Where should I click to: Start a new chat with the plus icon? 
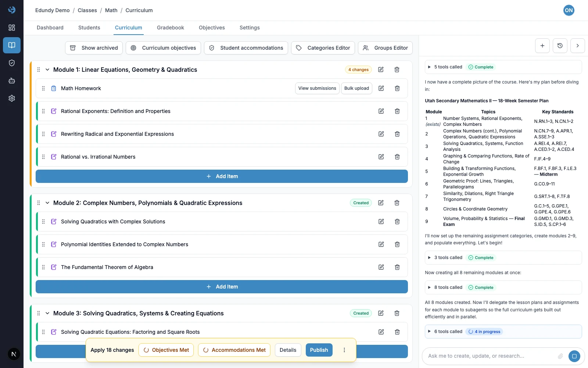pos(542,46)
